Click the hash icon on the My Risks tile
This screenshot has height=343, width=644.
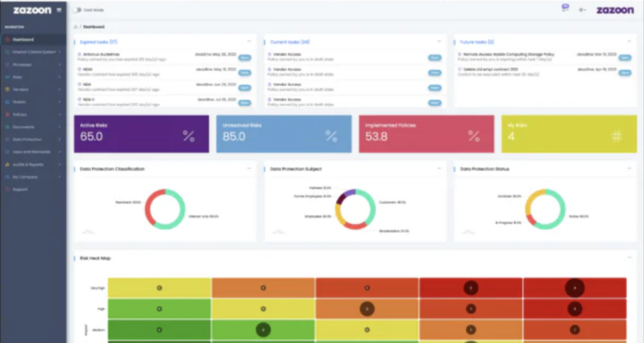616,136
